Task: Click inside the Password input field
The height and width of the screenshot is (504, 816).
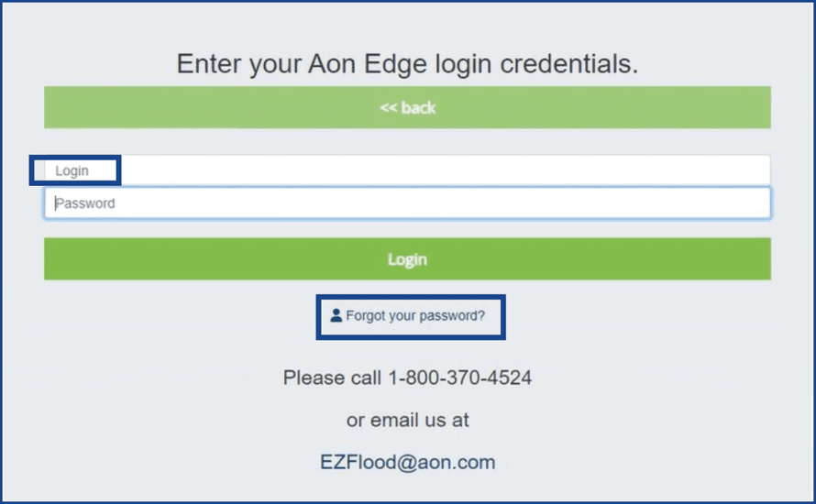Action: (x=407, y=203)
